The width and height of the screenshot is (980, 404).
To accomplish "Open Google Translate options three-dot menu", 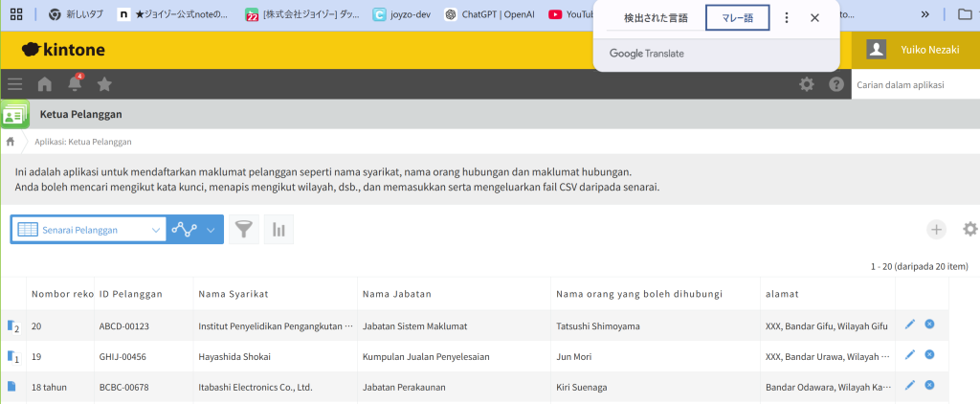I will [x=787, y=17].
